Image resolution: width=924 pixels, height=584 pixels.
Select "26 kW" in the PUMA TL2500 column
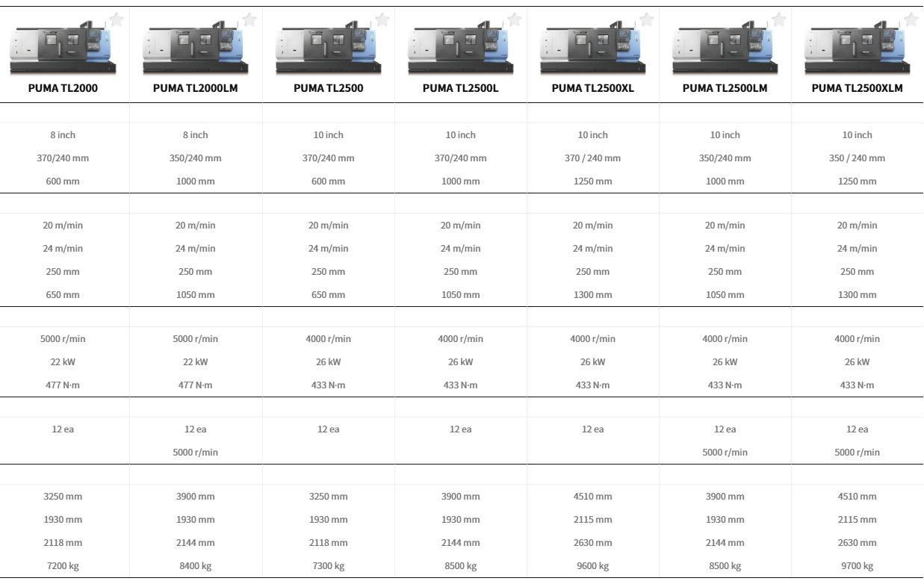coord(328,362)
